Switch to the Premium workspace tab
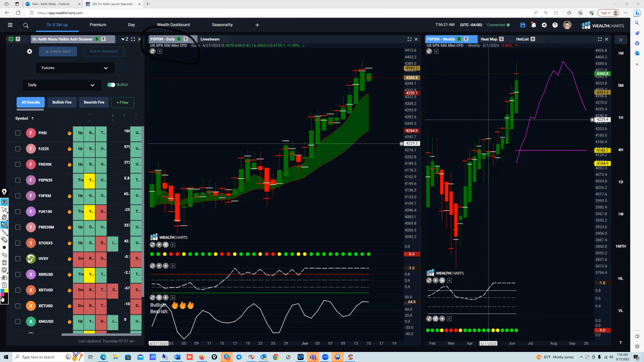This screenshot has height=362, width=644. (98, 25)
